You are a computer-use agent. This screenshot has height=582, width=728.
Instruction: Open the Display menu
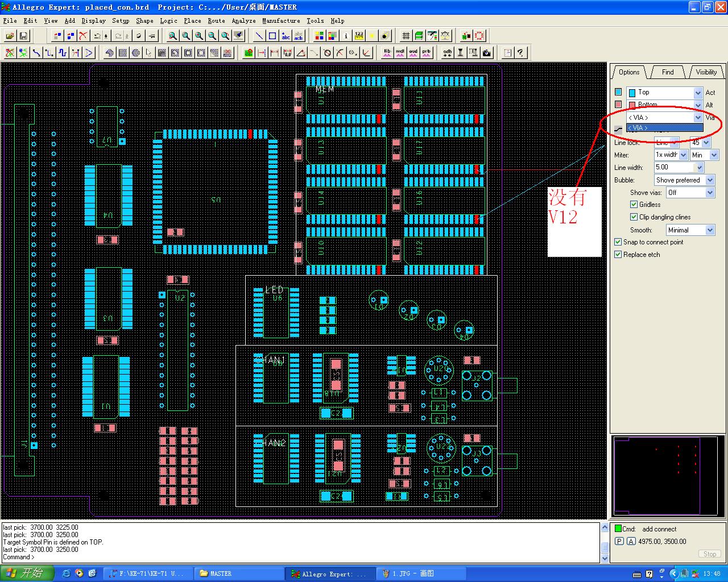93,20
